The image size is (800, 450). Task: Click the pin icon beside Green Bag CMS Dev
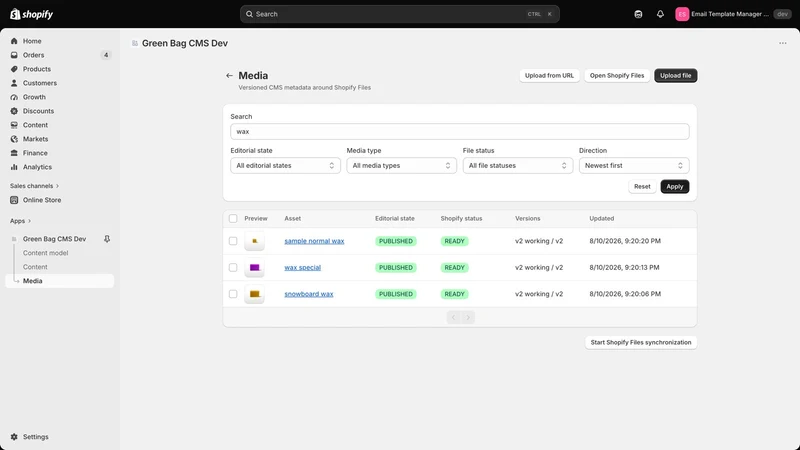107,239
